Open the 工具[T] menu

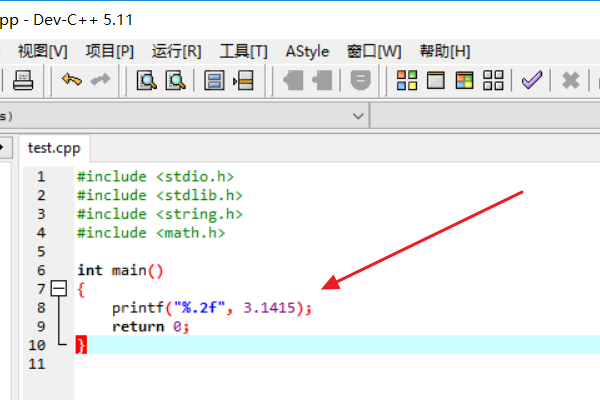[x=244, y=51]
